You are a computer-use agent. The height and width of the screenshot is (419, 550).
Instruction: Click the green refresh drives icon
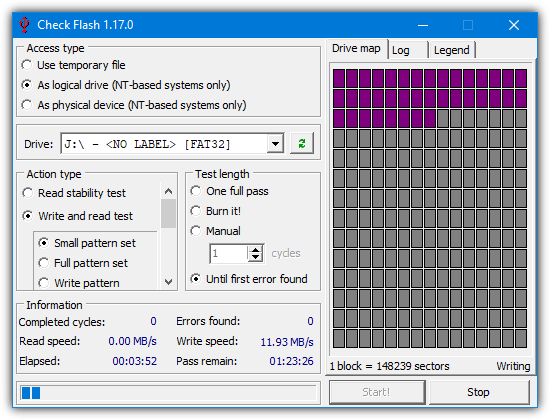[302, 143]
